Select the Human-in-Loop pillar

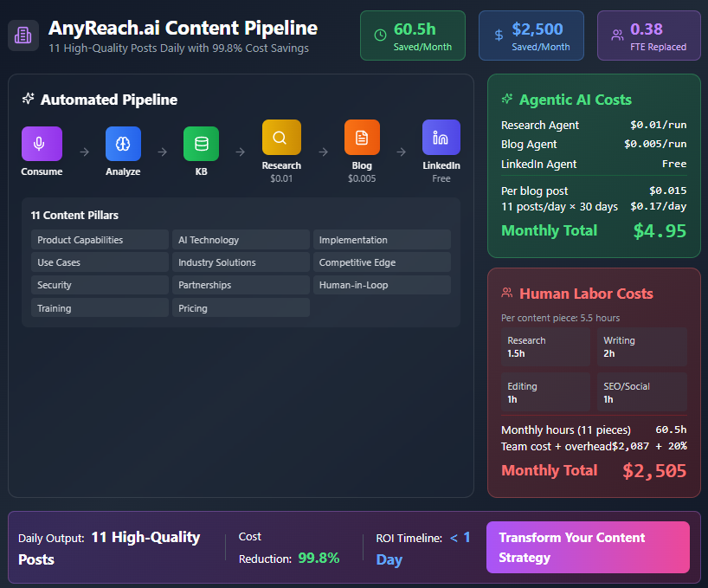pyautogui.click(x=382, y=285)
